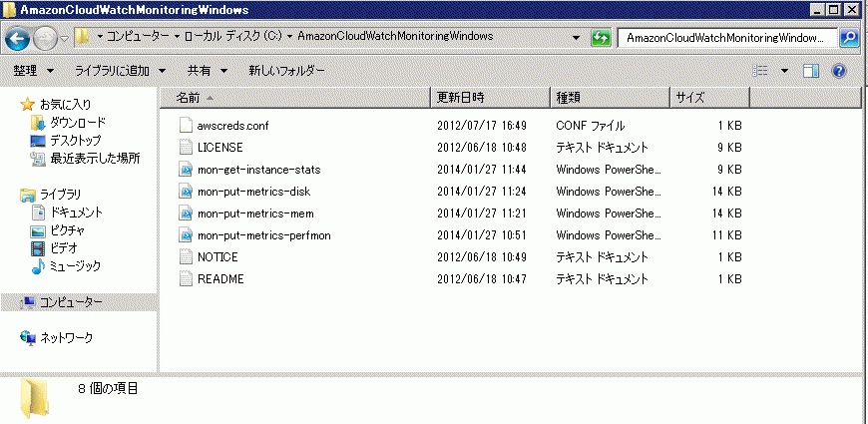Image resolution: width=868 pixels, height=424 pixels.
Task: Open ミュージック library
Action: 75,266
